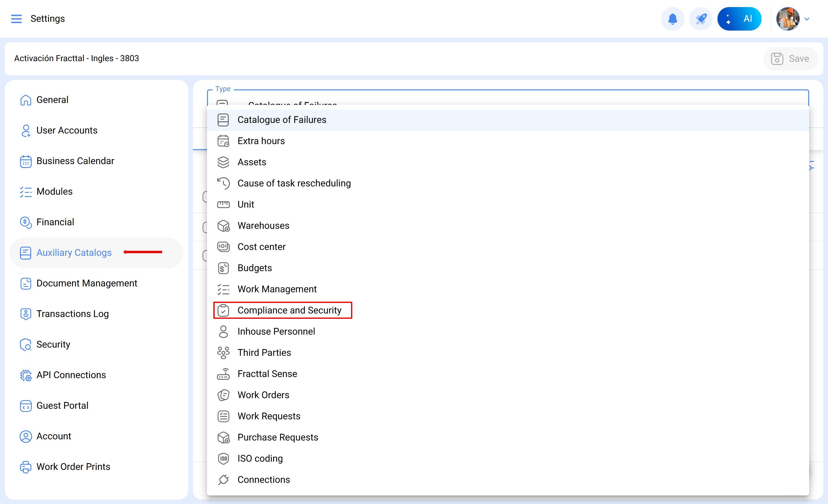Click the rocket icon in header
Viewport: 828px width, 504px height.
[701, 19]
